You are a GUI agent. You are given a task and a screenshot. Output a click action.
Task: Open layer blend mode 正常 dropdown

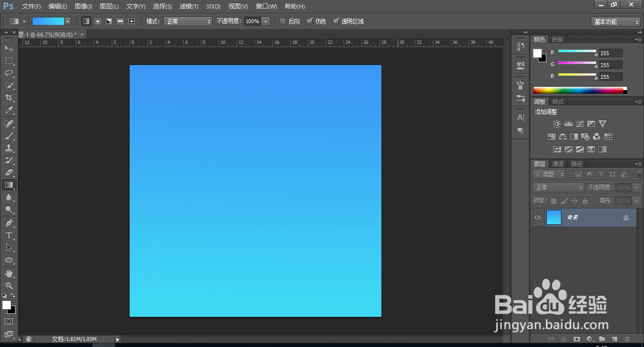[x=559, y=187]
